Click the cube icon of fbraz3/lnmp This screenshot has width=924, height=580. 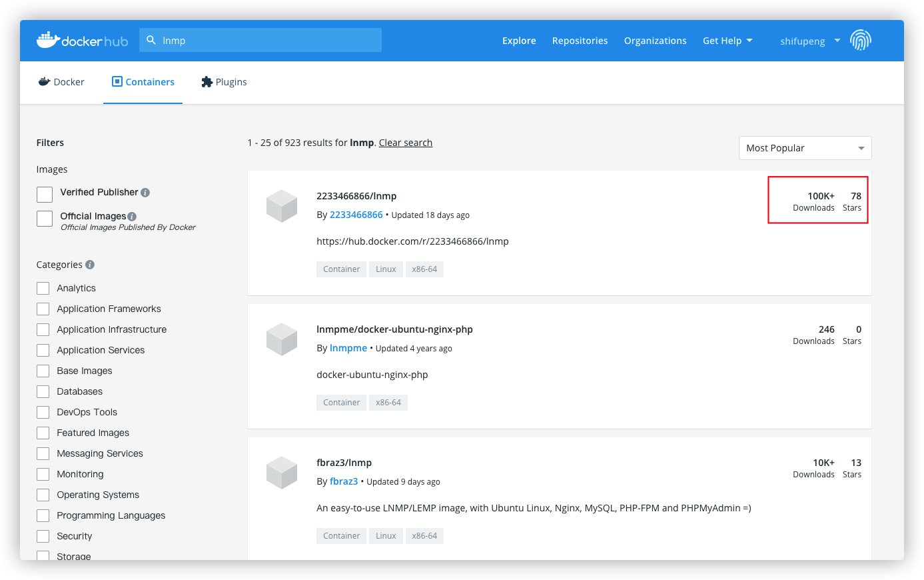coord(282,473)
